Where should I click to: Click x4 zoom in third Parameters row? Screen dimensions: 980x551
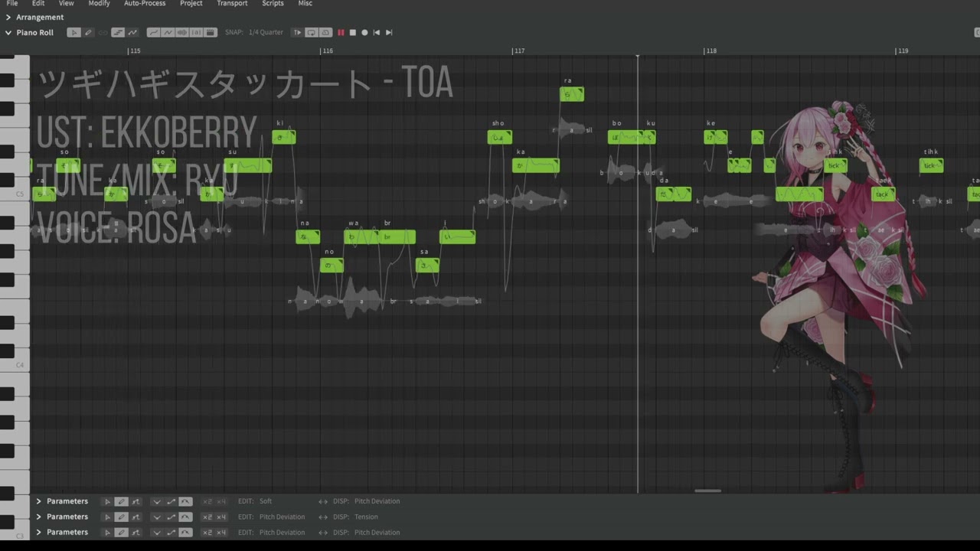click(221, 532)
